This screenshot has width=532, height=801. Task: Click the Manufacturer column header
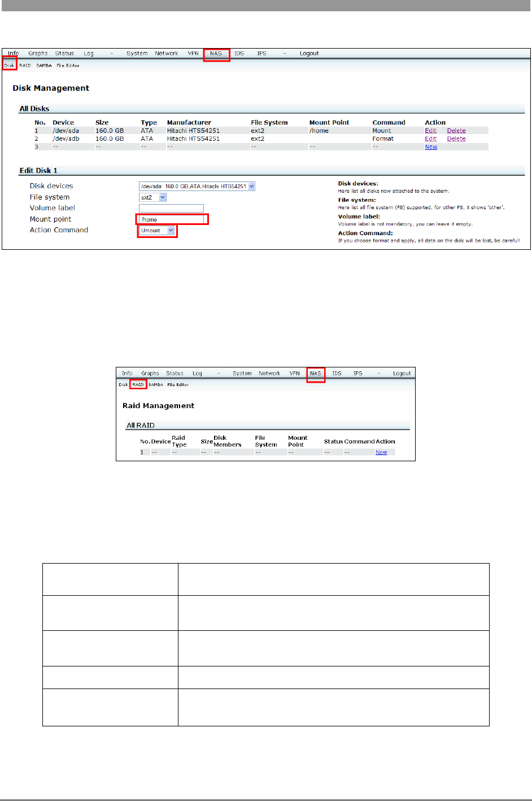pyautogui.click(x=189, y=123)
